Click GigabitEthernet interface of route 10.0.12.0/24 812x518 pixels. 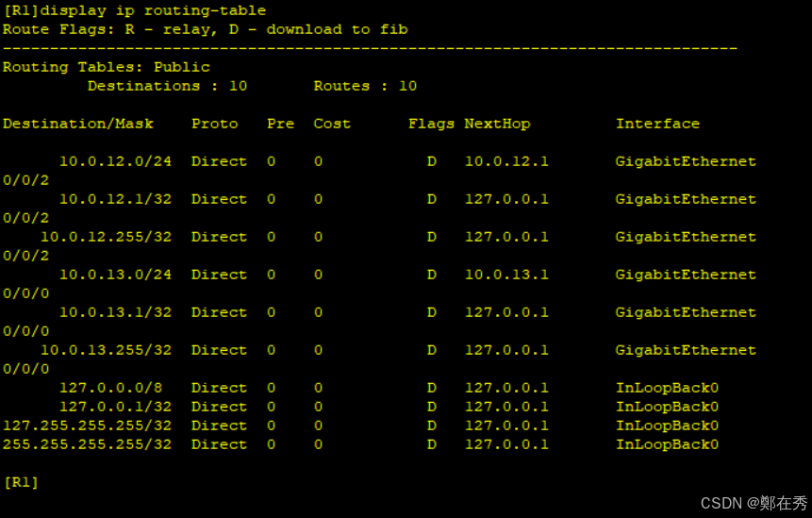686,161
